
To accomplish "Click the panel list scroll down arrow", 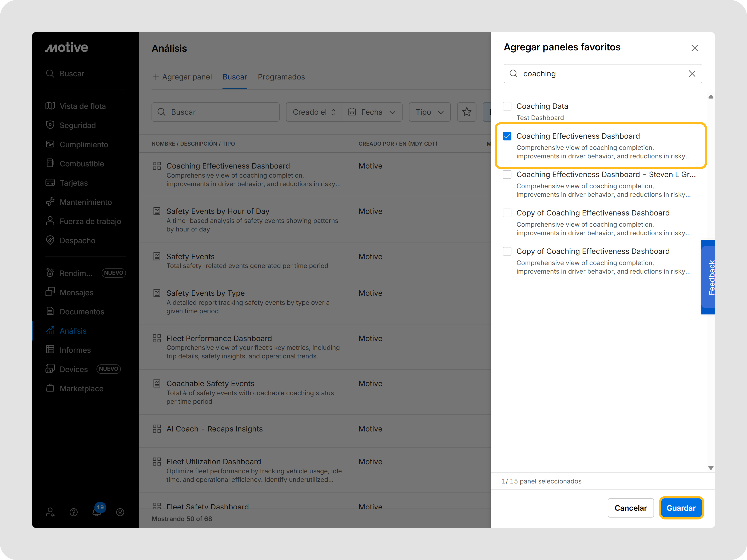I will (710, 468).
